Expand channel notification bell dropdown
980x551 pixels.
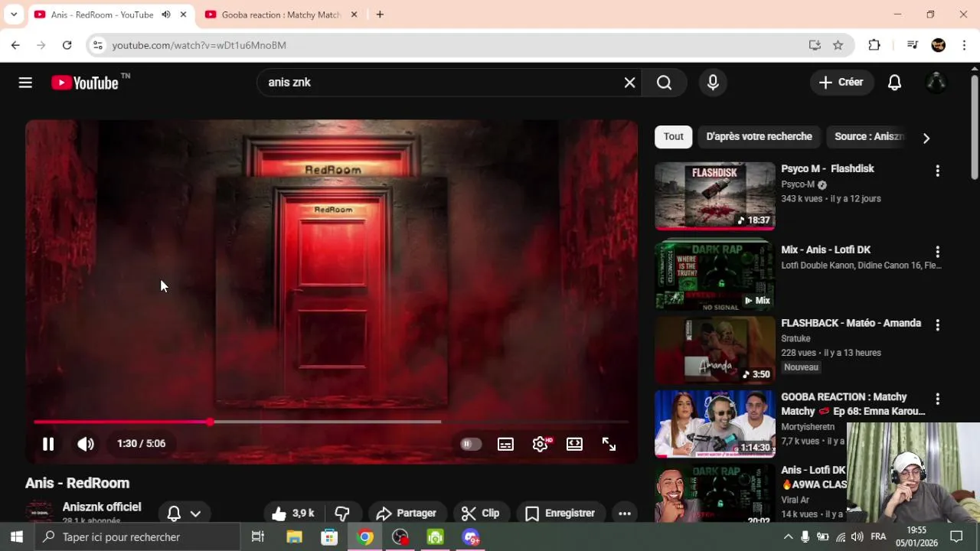(x=185, y=514)
